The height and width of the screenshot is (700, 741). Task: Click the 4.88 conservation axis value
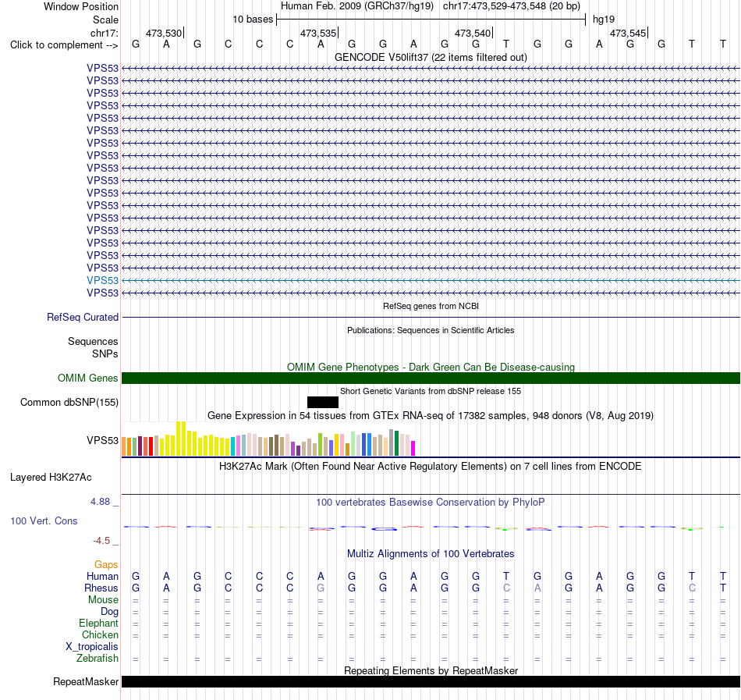click(x=100, y=502)
